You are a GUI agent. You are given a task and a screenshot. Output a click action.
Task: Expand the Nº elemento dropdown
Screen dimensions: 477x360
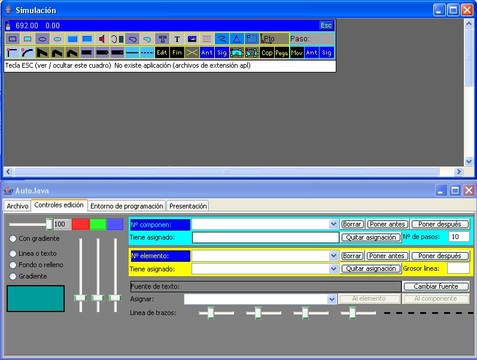click(333, 256)
